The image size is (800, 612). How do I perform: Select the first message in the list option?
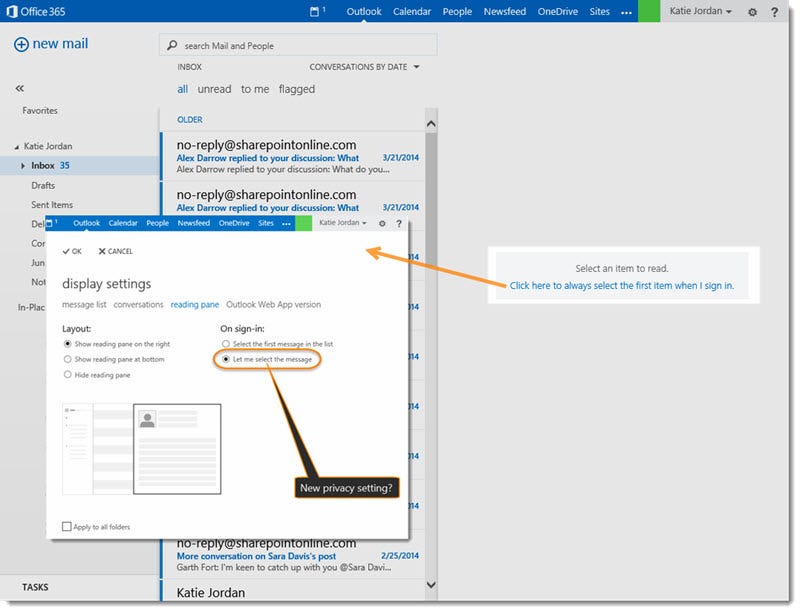[x=224, y=342]
